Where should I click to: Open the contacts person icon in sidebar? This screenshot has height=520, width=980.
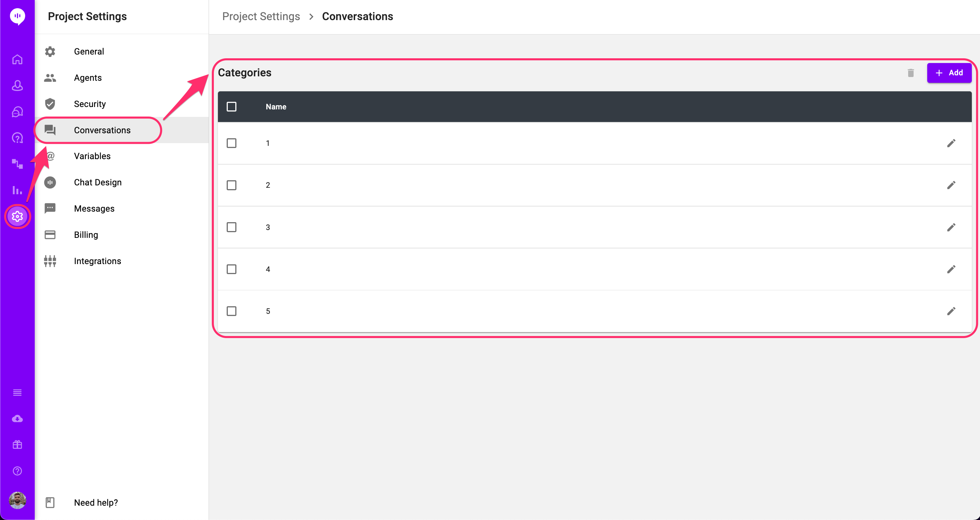point(17,85)
